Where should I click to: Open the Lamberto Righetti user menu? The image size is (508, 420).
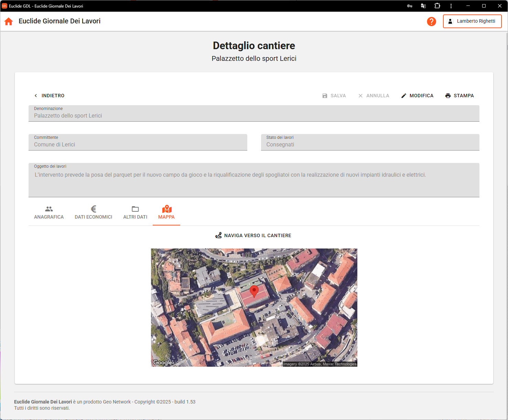472,21
